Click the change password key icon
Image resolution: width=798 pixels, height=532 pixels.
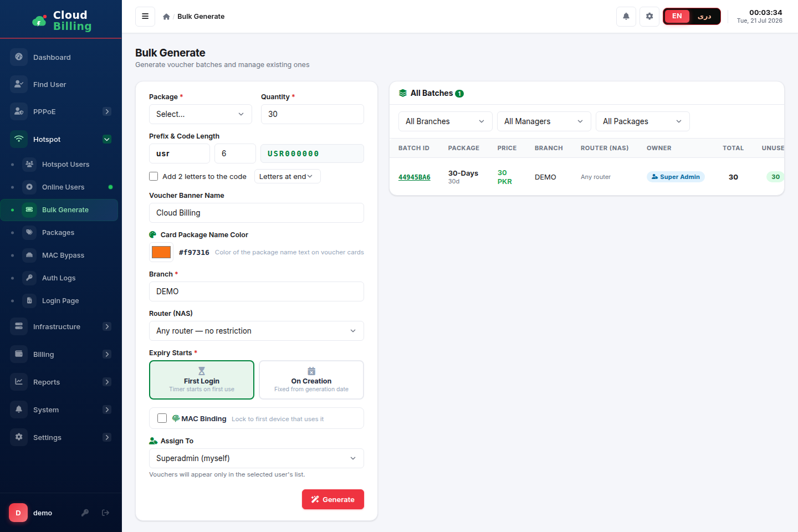point(85,513)
